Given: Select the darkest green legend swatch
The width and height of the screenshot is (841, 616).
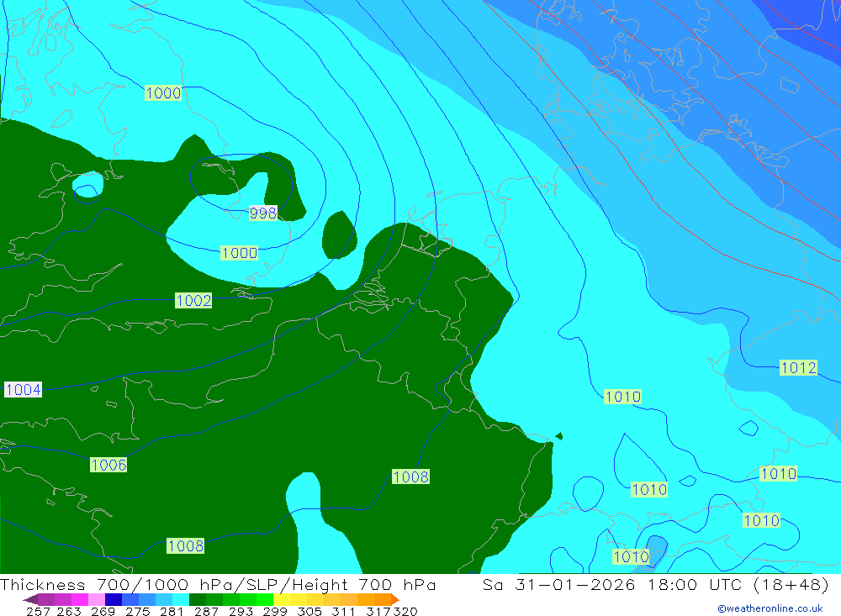Looking at the screenshot, I should 198,599.
